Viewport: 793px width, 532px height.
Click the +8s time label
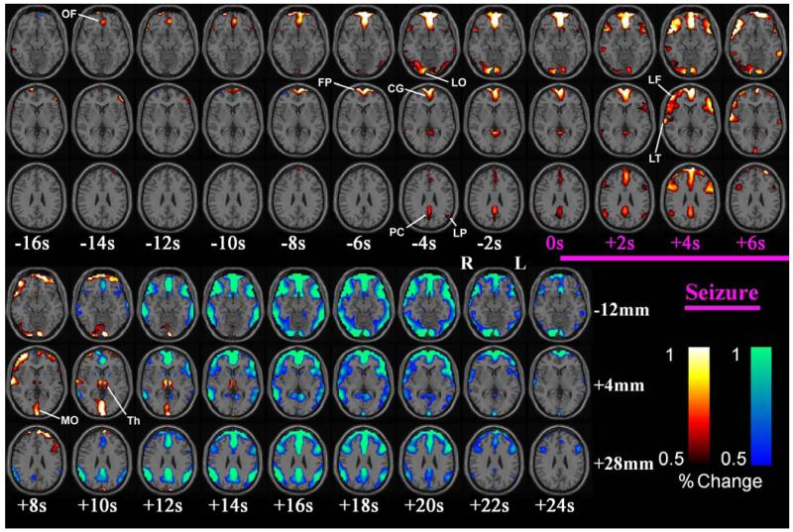point(32,505)
